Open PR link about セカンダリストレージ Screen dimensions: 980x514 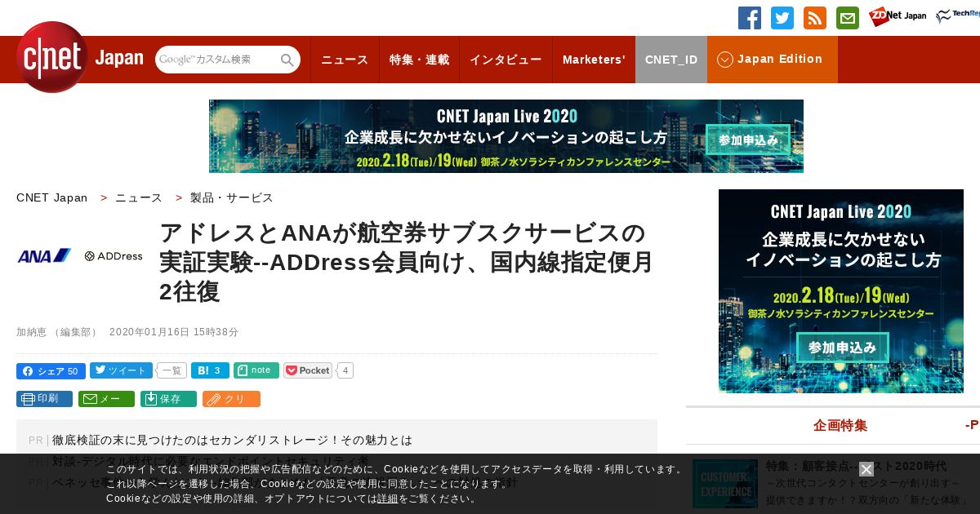pyautogui.click(x=232, y=440)
